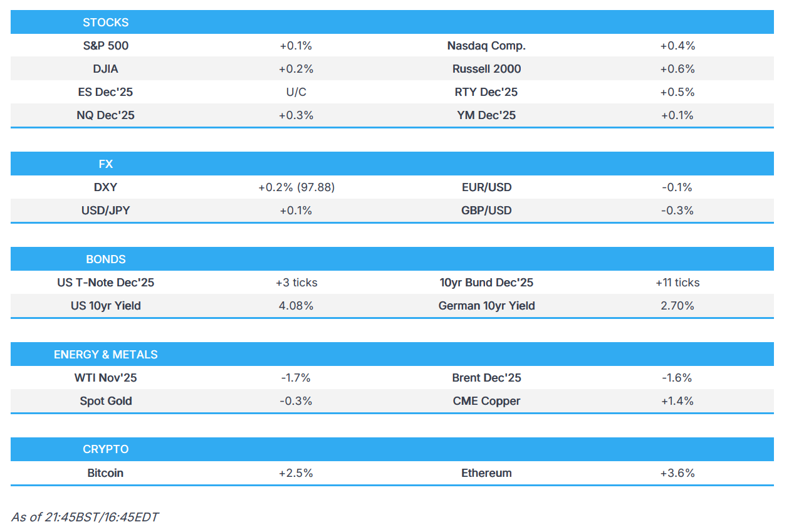794x532 pixels.
Task: Click the 10yr Bund Dec'25 label
Action: tap(486, 283)
